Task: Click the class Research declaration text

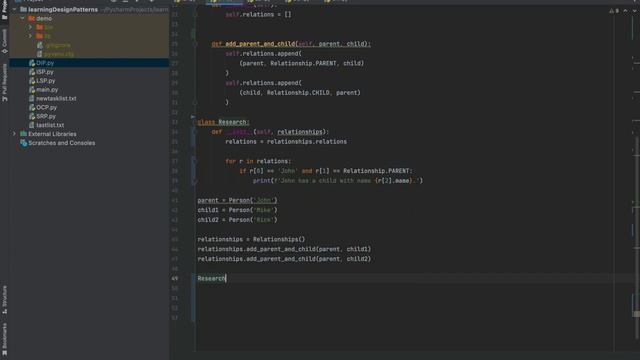Action: click(x=223, y=122)
